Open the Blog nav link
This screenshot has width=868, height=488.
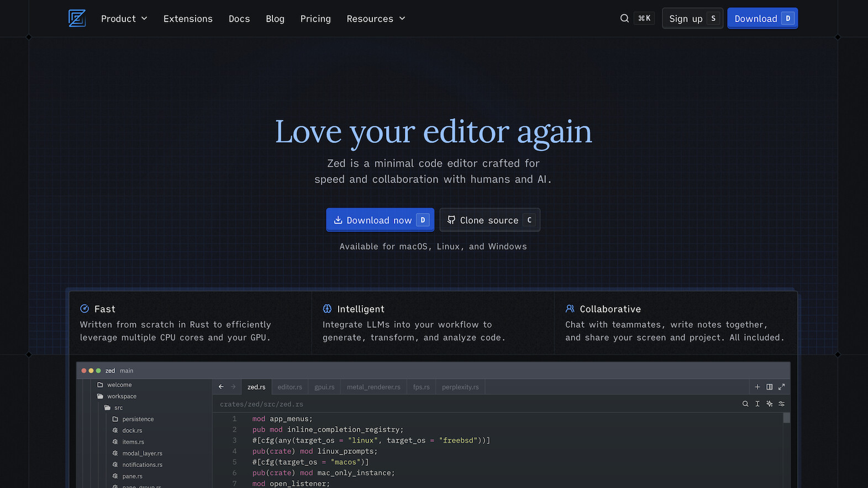pos(275,19)
